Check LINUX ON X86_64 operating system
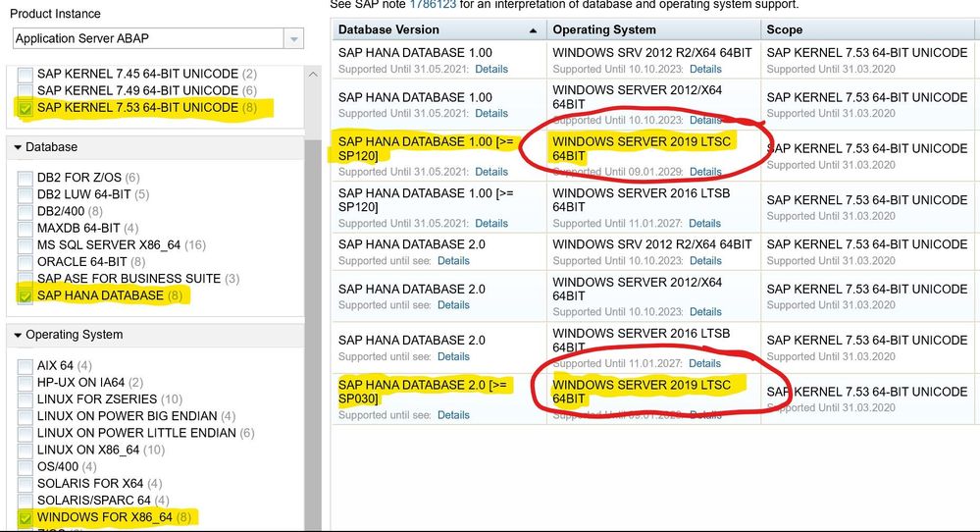The image size is (980, 532). click(25, 451)
